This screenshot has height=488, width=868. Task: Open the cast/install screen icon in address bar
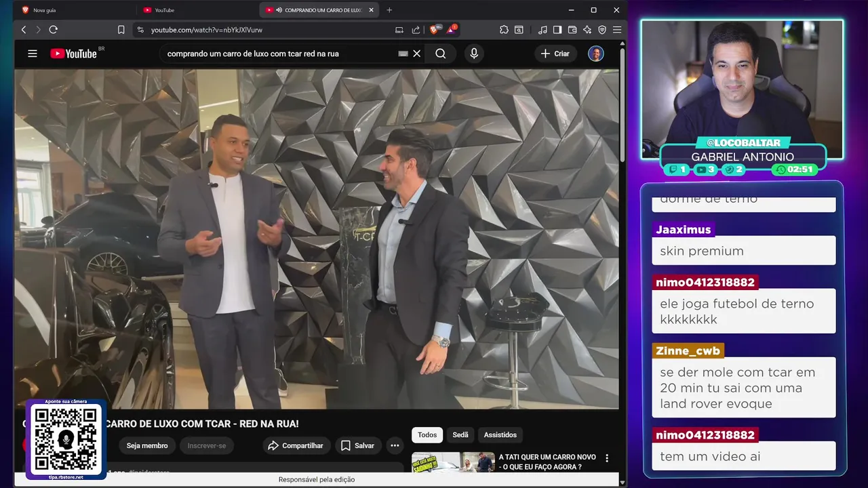coord(399,30)
